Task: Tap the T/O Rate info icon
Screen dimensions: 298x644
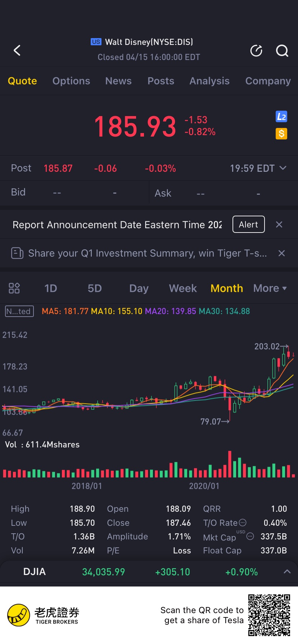Action: coord(243,523)
